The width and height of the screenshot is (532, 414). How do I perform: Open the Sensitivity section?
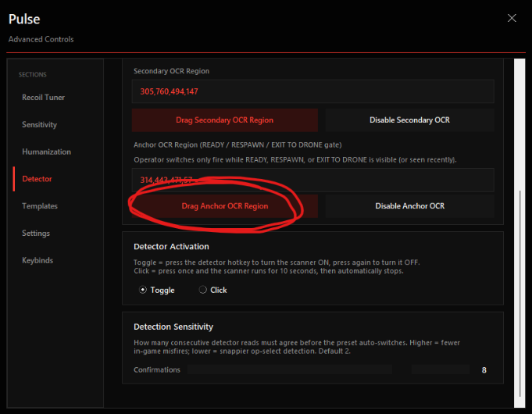tap(39, 124)
